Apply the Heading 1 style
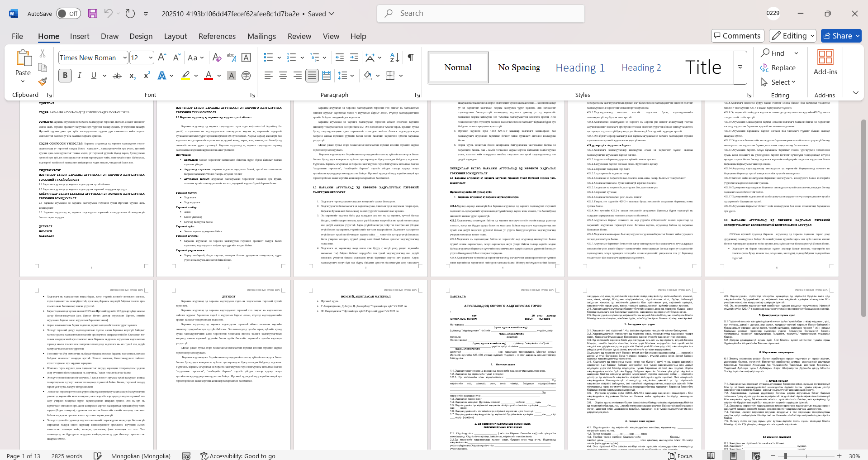868x460 pixels. [580, 67]
